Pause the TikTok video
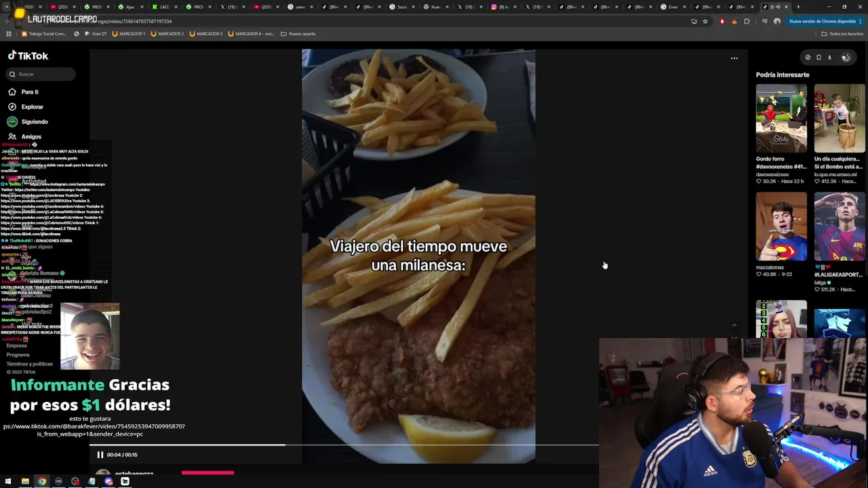The height and width of the screenshot is (488, 868). (x=100, y=455)
